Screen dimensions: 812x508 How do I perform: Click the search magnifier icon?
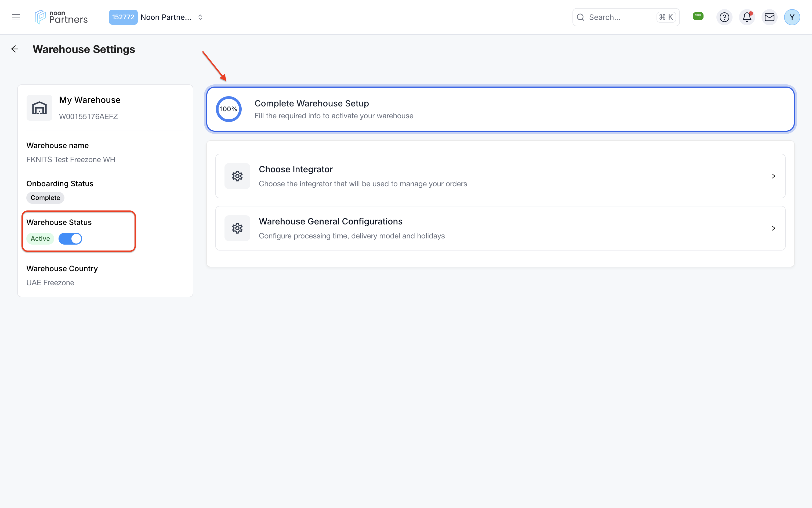click(581, 17)
